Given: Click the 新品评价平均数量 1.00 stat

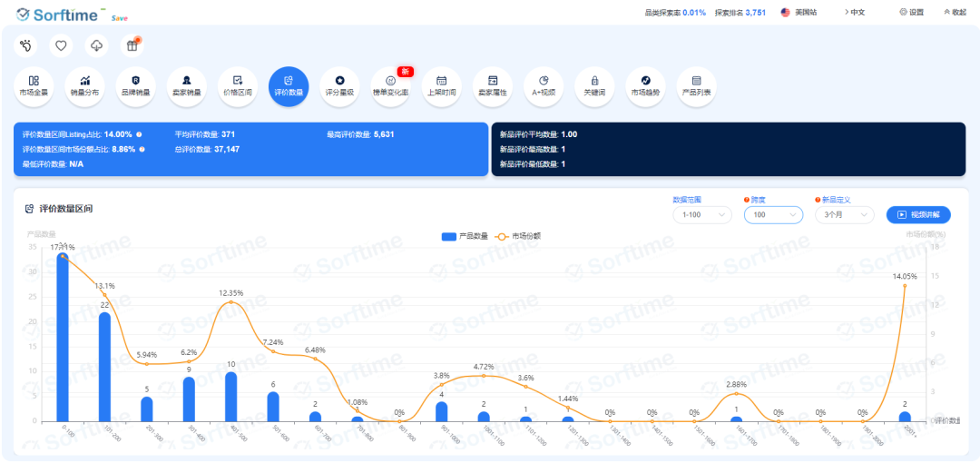Looking at the screenshot, I should (539, 133).
